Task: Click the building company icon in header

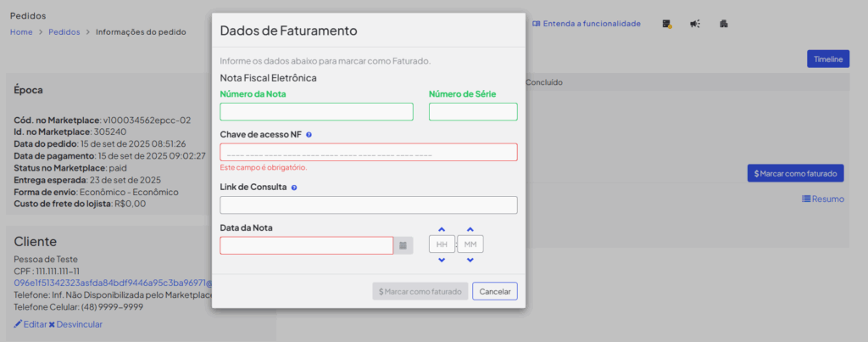Action: click(724, 24)
